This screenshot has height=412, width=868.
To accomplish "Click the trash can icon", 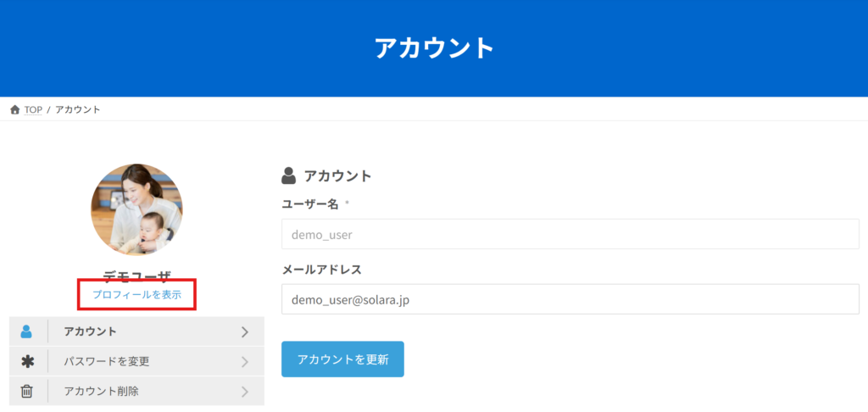I will (27, 392).
